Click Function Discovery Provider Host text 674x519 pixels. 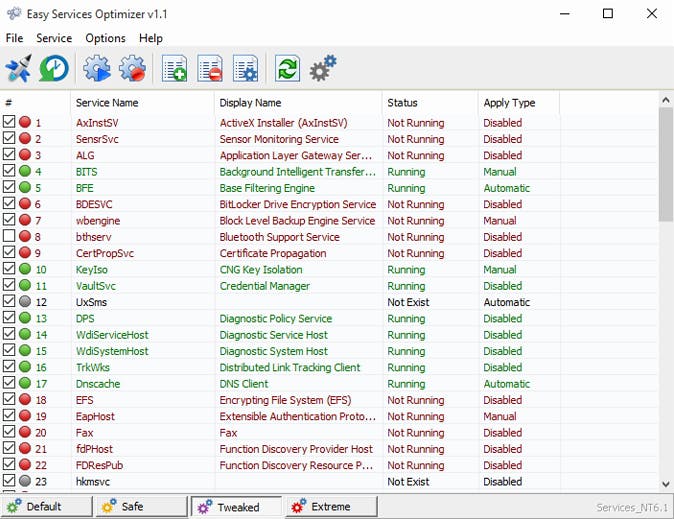tap(296, 449)
